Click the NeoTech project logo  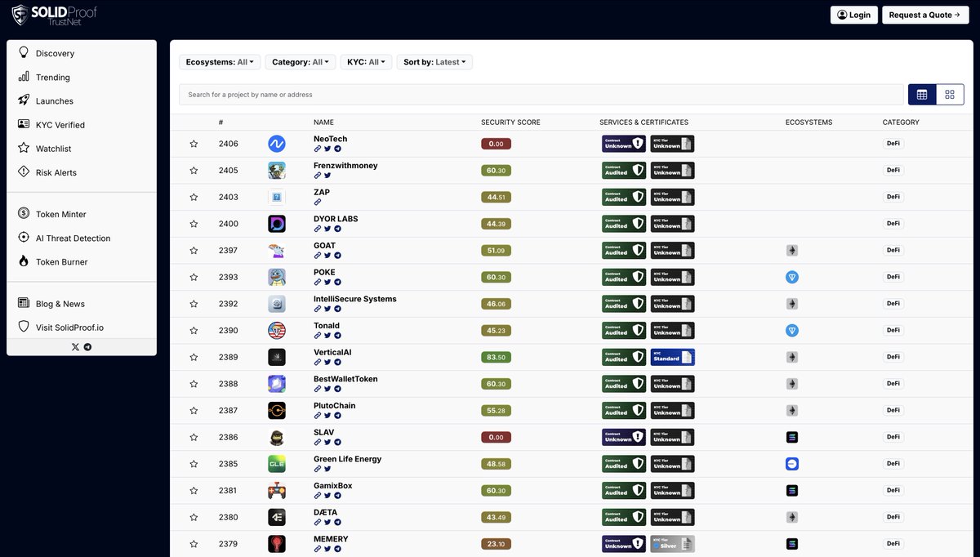(277, 144)
